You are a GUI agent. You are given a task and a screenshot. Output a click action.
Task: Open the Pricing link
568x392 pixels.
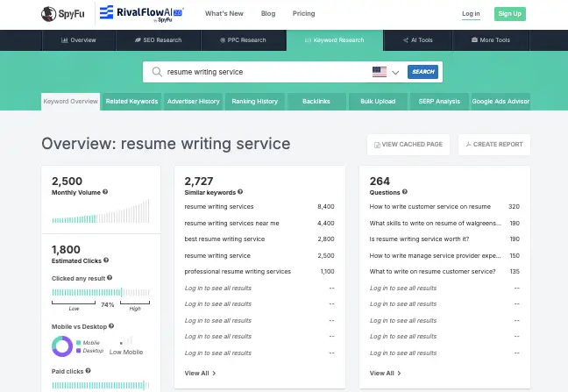303,14
